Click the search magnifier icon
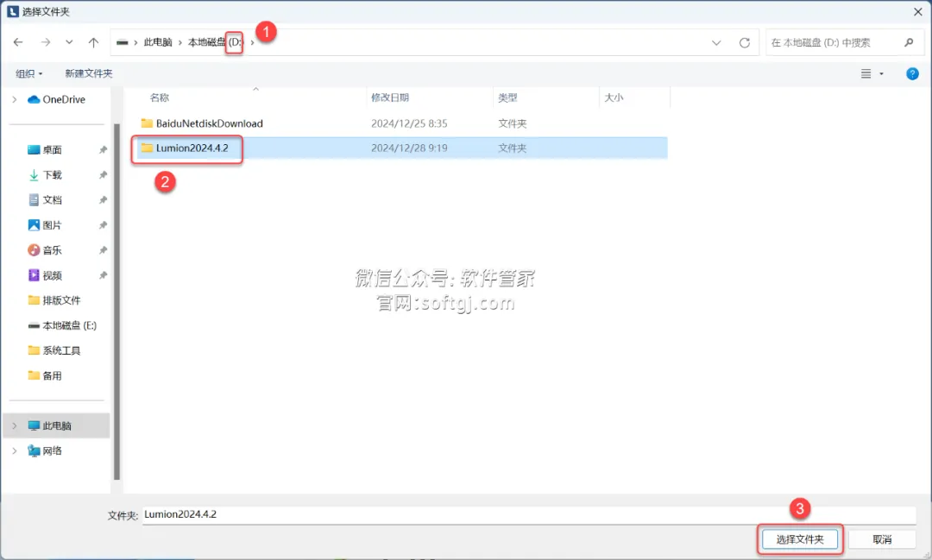This screenshot has width=932, height=560. click(908, 43)
